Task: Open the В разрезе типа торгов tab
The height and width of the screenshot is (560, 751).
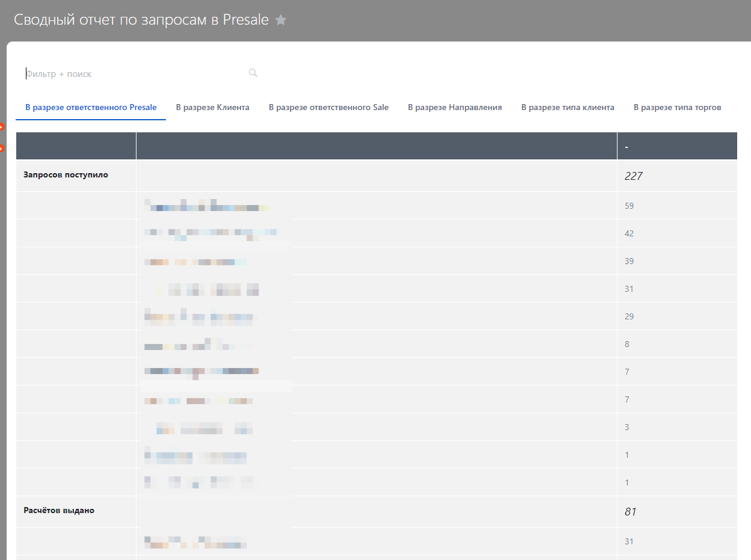Action: 678,108
